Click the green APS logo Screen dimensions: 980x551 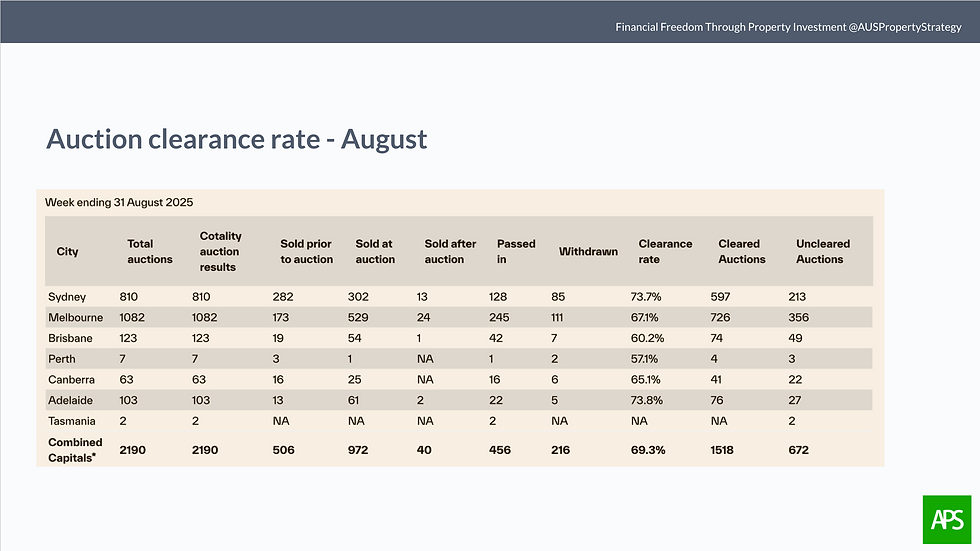[x=945, y=519]
